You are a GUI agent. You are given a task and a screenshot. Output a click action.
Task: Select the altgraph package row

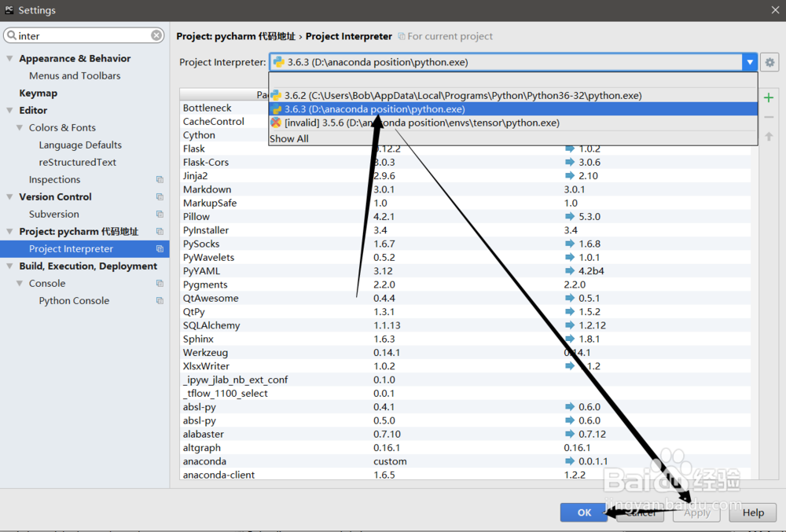coord(465,447)
